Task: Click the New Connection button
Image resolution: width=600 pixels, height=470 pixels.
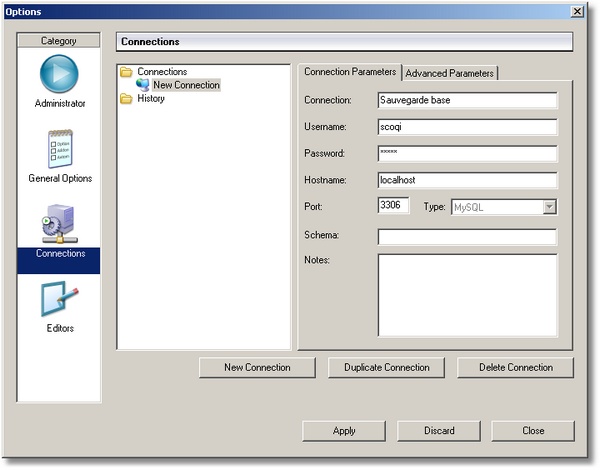Action: pyautogui.click(x=257, y=367)
